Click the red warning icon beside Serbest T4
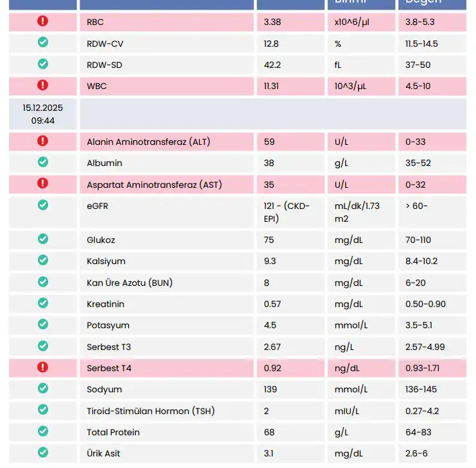Viewport: 476px width, 468px height. pos(43,367)
